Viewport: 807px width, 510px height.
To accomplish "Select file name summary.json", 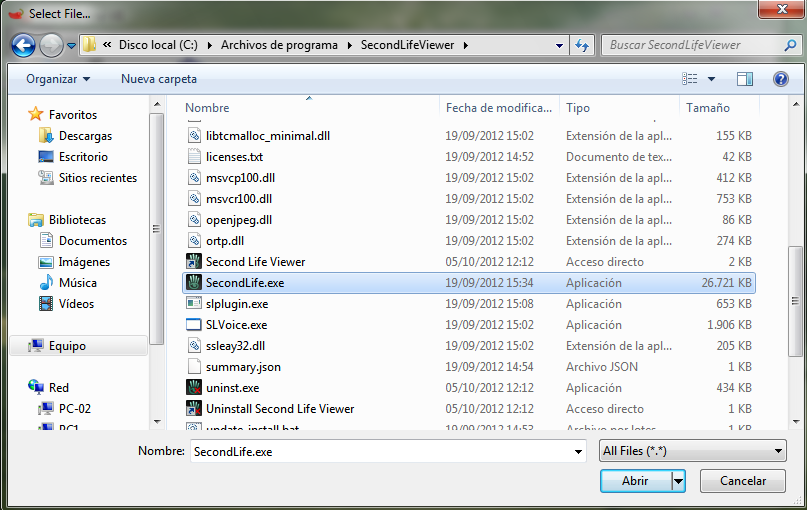I will click(243, 367).
